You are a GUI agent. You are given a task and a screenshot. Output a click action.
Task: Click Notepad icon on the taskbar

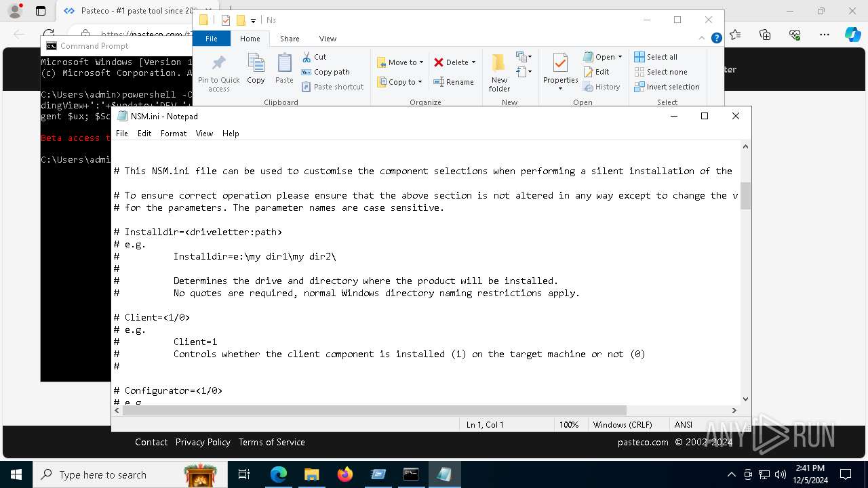(444, 474)
